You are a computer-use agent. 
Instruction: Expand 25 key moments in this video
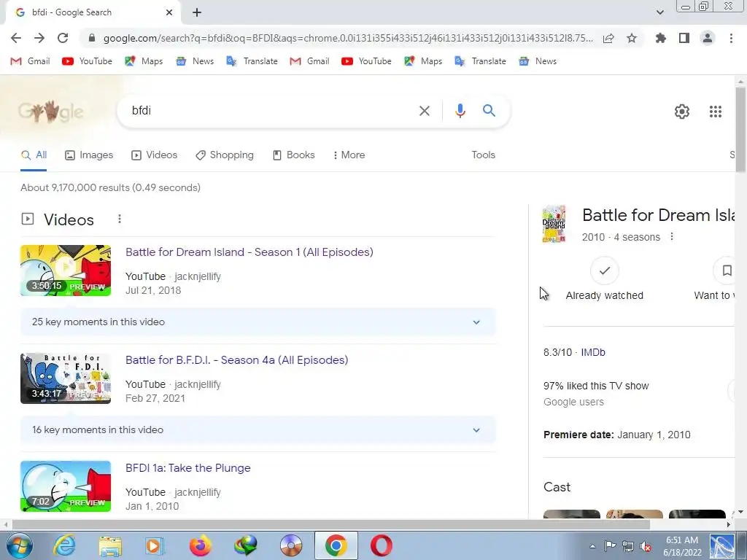pos(258,322)
